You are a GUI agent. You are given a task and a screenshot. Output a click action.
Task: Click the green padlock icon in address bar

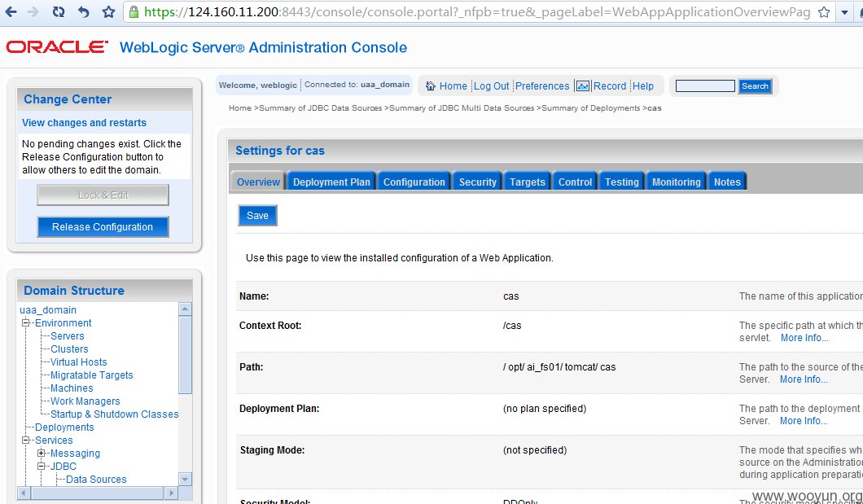click(134, 11)
